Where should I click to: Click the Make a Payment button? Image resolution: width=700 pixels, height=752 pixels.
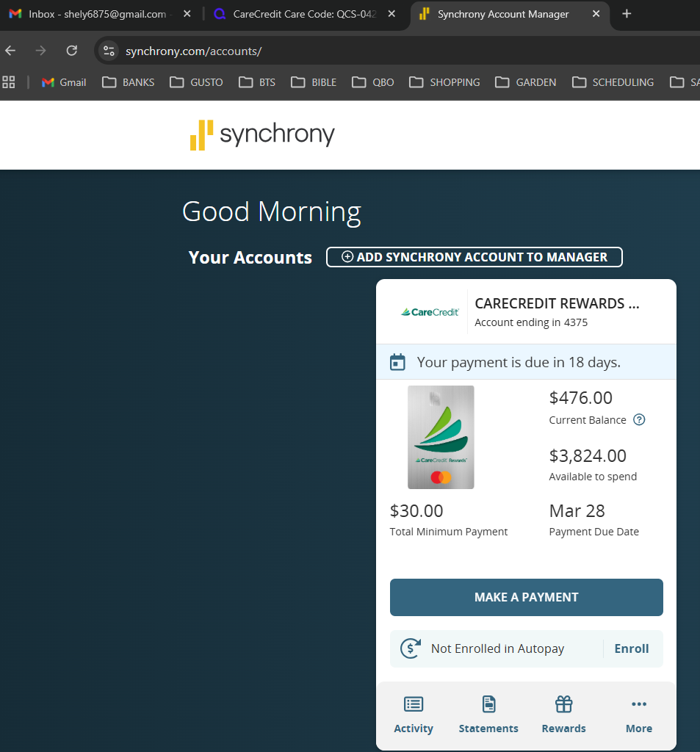pyautogui.click(x=527, y=597)
